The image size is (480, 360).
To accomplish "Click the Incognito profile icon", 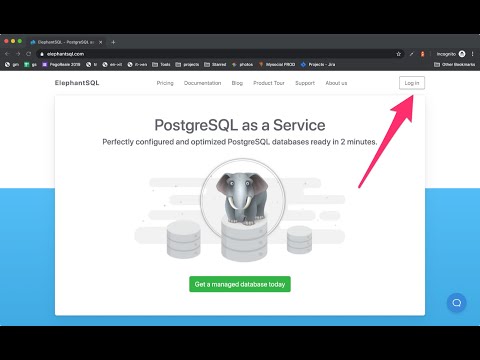I will tap(462, 54).
